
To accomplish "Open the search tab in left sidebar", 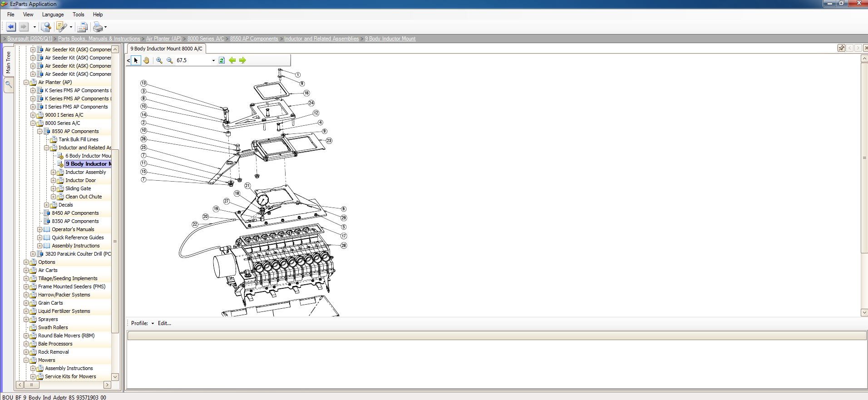I will tap(9, 84).
